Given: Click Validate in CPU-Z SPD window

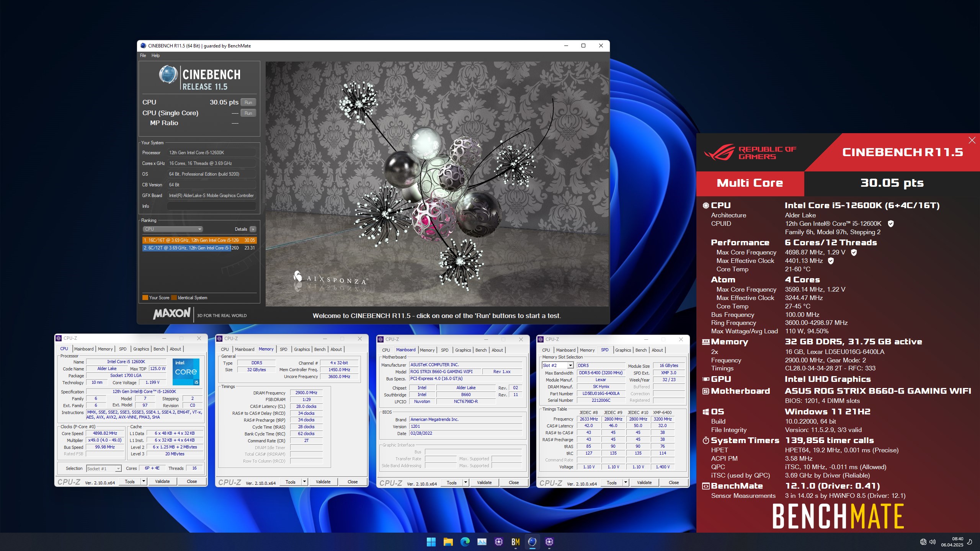Looking at the screenshot, I should coord(644,483).
